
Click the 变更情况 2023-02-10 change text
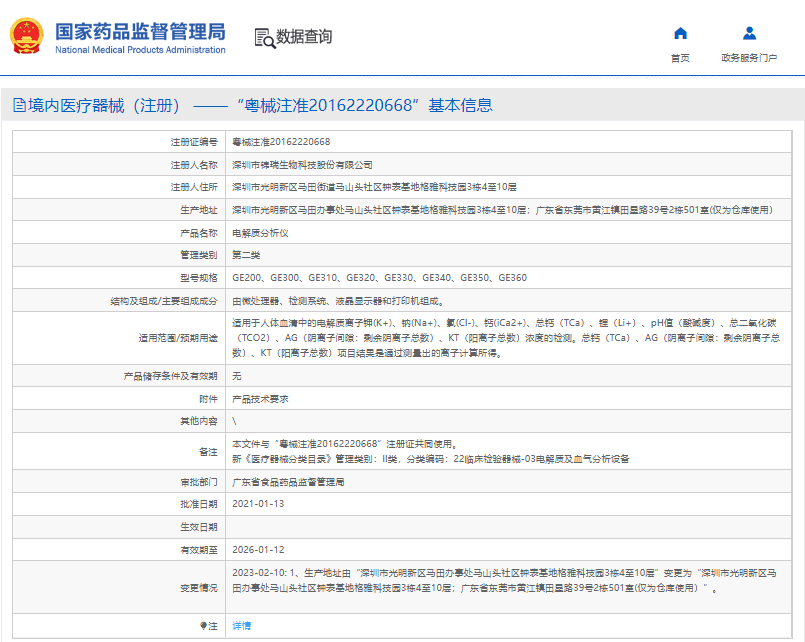504,580
